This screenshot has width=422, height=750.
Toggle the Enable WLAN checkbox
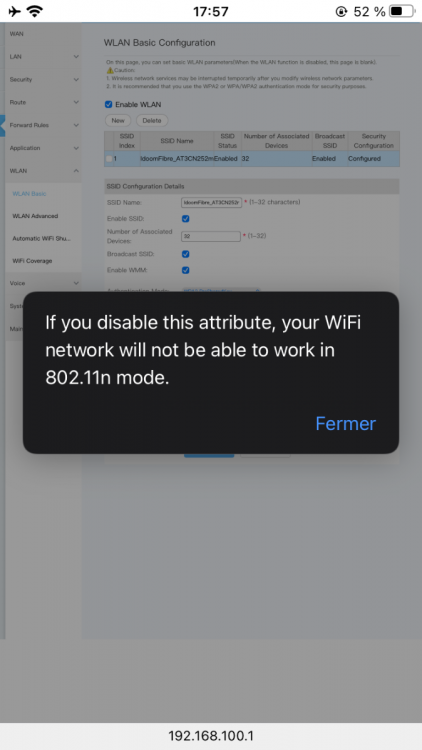pos(109,104)
